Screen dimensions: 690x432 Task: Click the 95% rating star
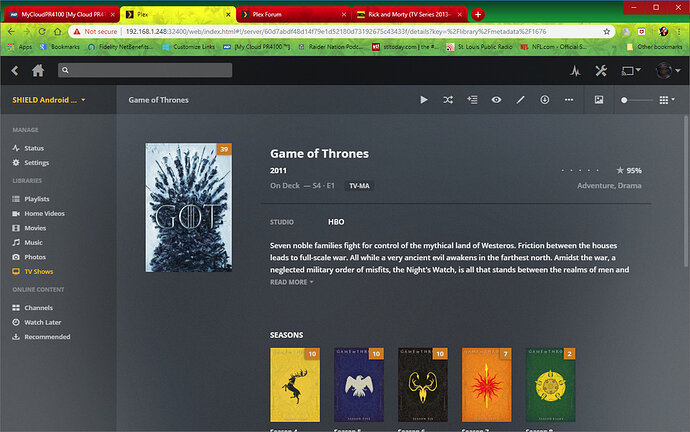coord(620,170)
